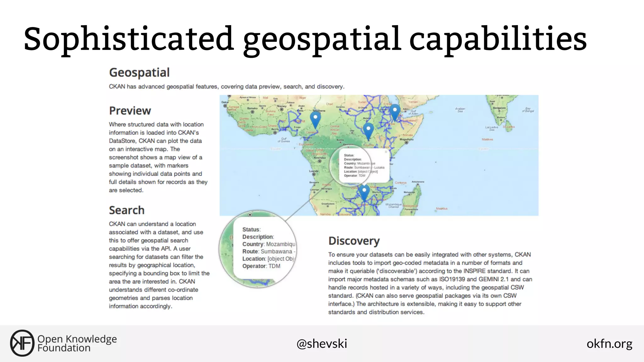Click the Discovery section heading
The width and height of the screenshot is (644, 362).
coord(354,241)
